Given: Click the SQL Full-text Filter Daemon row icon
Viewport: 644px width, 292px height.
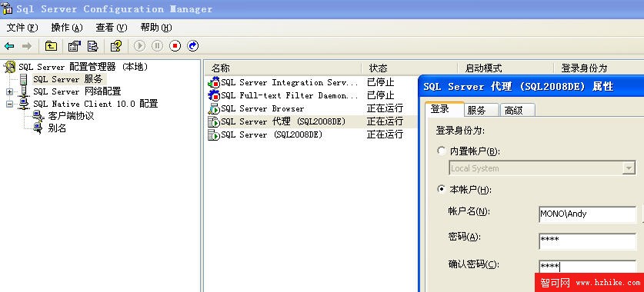Looking at the screenshot, I should point(214,96).
